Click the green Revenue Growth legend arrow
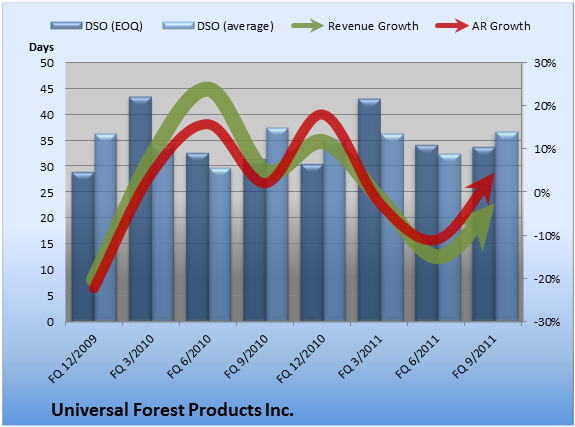Screen dimensions: 575x427 click(x=307, y=26)
